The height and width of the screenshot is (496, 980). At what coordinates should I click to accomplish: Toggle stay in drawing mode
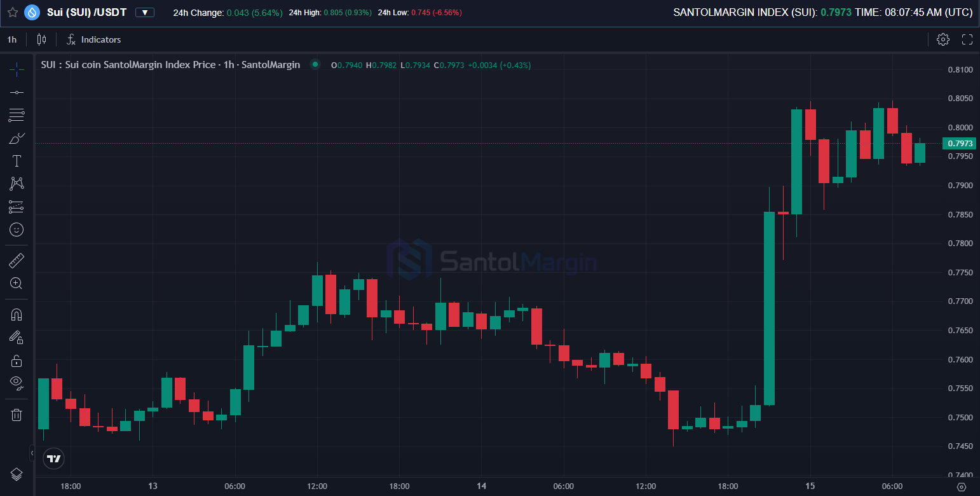[17, 337]
